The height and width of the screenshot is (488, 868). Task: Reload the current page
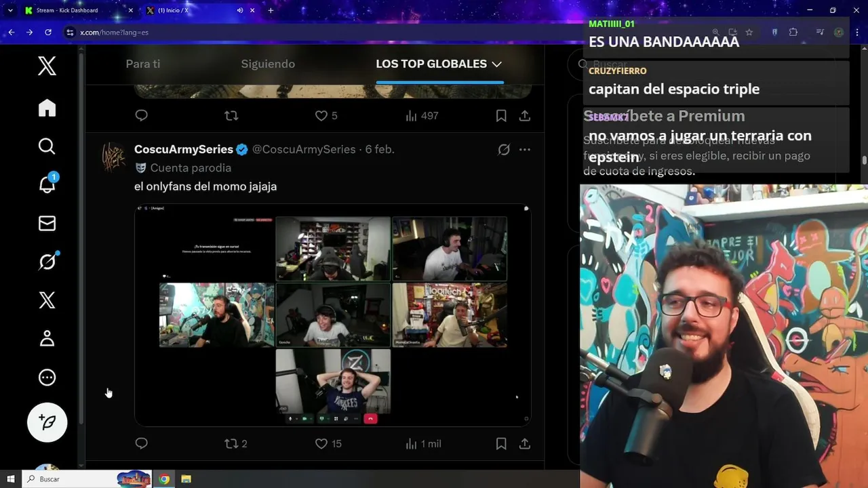click(48, 32)
